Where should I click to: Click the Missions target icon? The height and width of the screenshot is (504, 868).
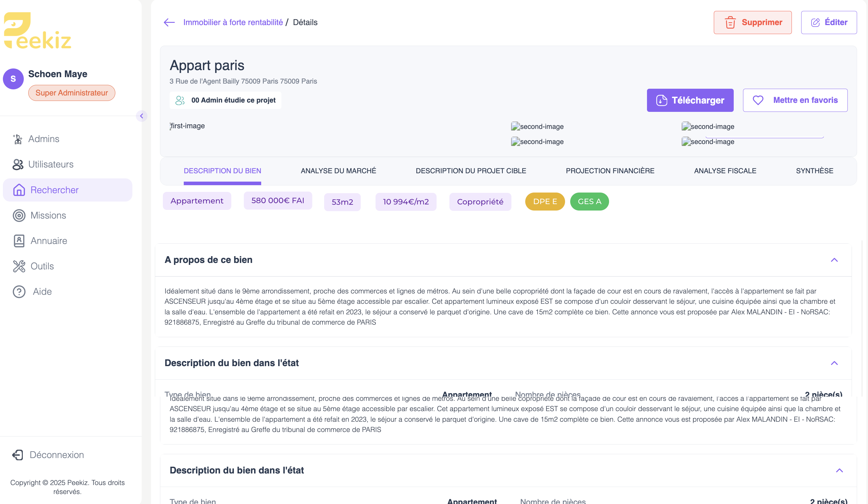tap(19, 215)
